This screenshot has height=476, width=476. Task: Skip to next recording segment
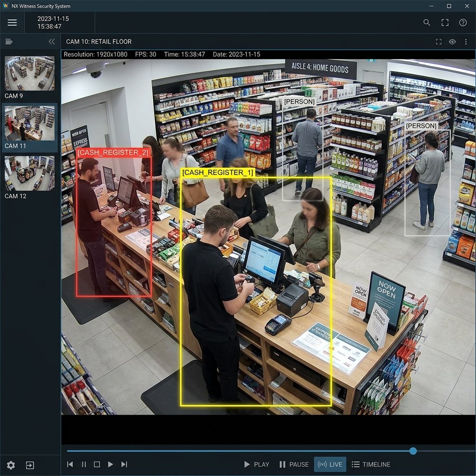(124, 464)
